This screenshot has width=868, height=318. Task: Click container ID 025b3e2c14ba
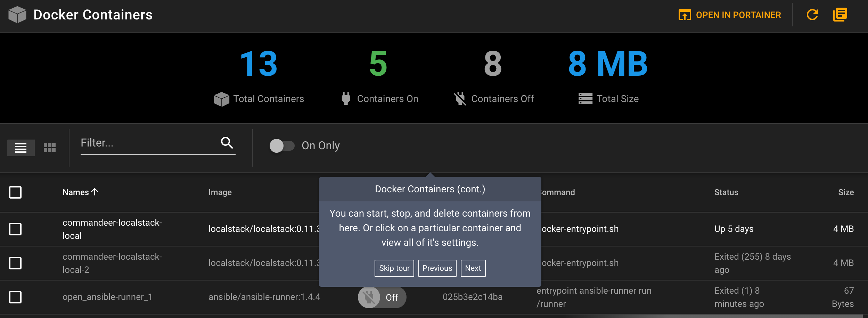(x=473, y=297)
